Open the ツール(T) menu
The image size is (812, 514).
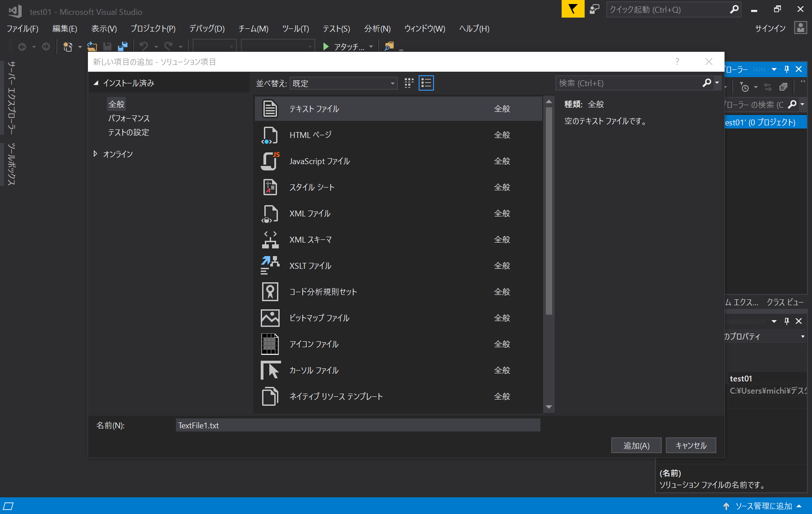[x=295, y=29]
